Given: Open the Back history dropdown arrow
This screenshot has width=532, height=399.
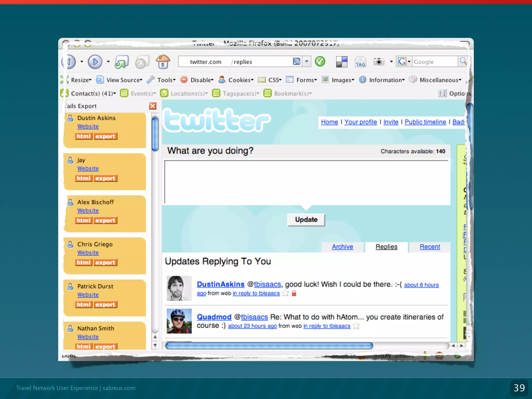Looking at the screenshot, I should pos(82,62).
